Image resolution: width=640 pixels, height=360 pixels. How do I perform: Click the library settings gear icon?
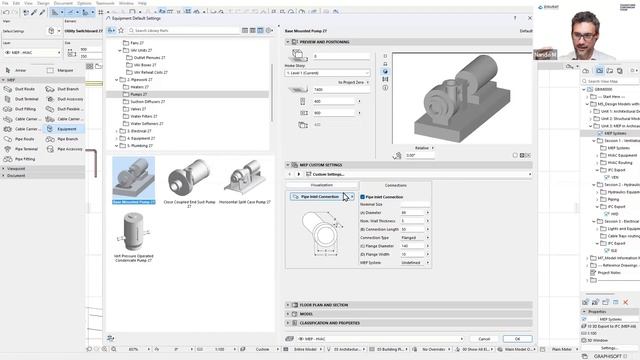(269, 31)
